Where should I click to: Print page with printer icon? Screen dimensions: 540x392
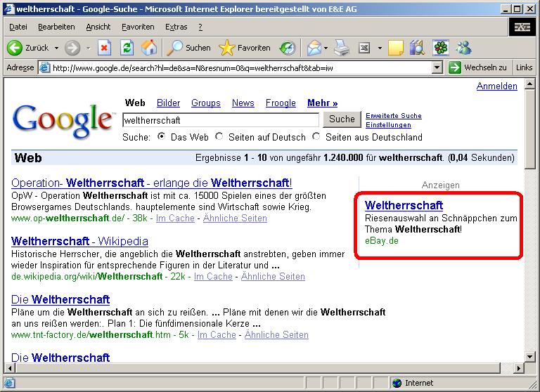(x=342, y=48)
